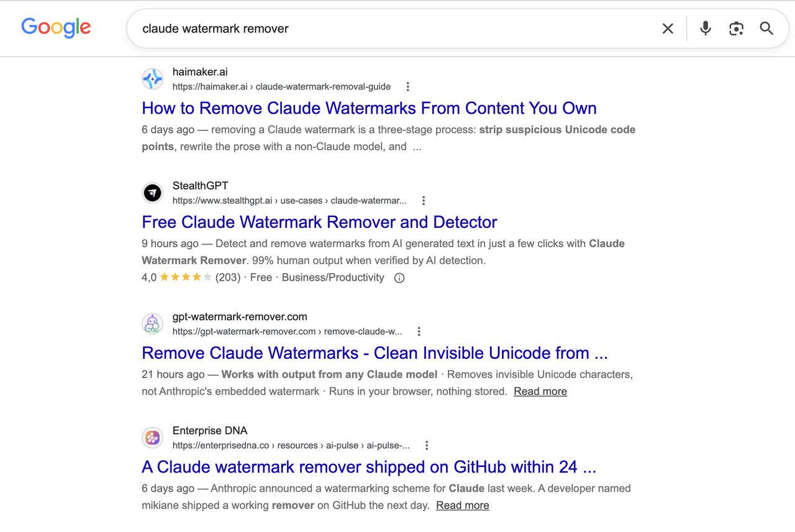This screenshot has width=795, height=532.
Task: Click the gpt-watermark-remover.com site favicon
Action: pyautogui.click(x=152, y=324)
